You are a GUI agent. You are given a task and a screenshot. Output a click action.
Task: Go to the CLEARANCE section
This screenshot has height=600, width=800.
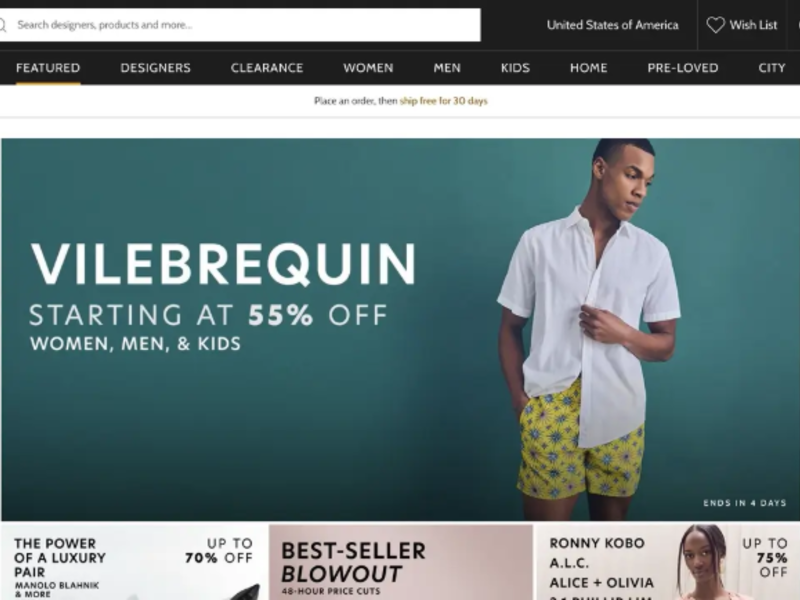(267, 68)
